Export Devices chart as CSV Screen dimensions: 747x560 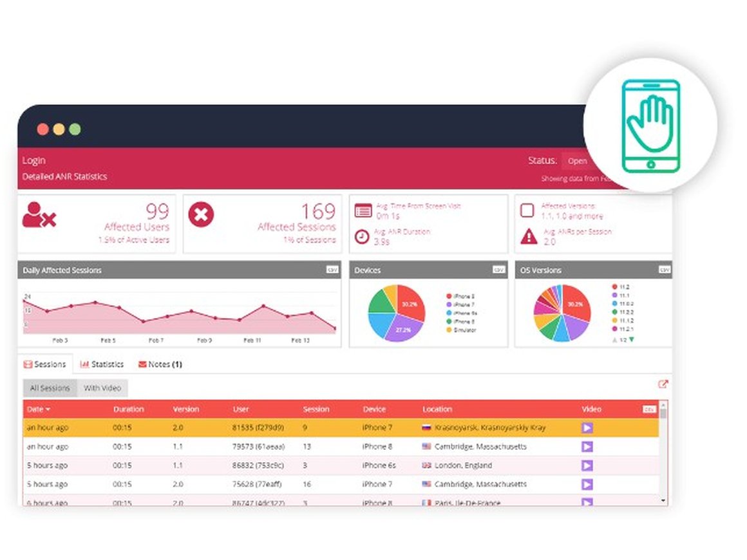coord(498,270)
